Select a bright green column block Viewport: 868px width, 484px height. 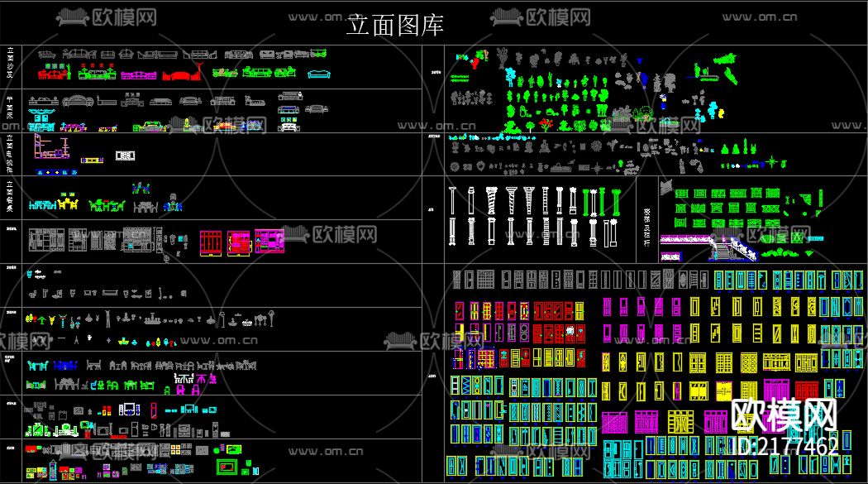(585, 203)
